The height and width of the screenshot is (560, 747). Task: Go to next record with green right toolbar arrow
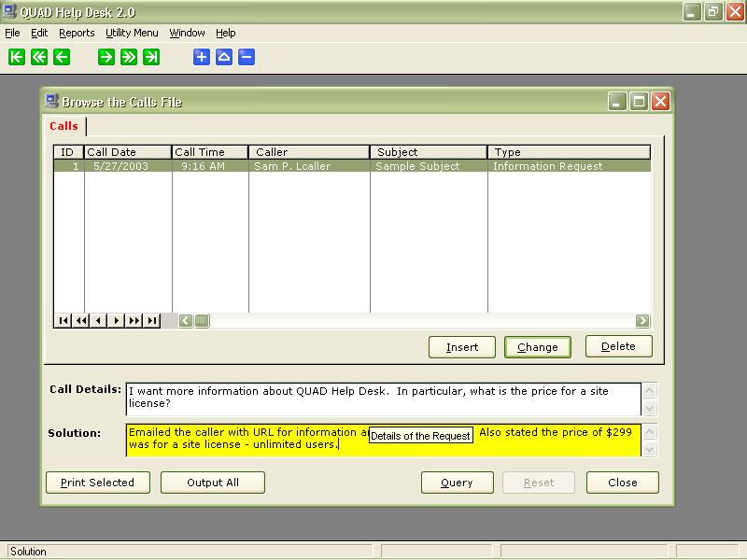point(106,57)
